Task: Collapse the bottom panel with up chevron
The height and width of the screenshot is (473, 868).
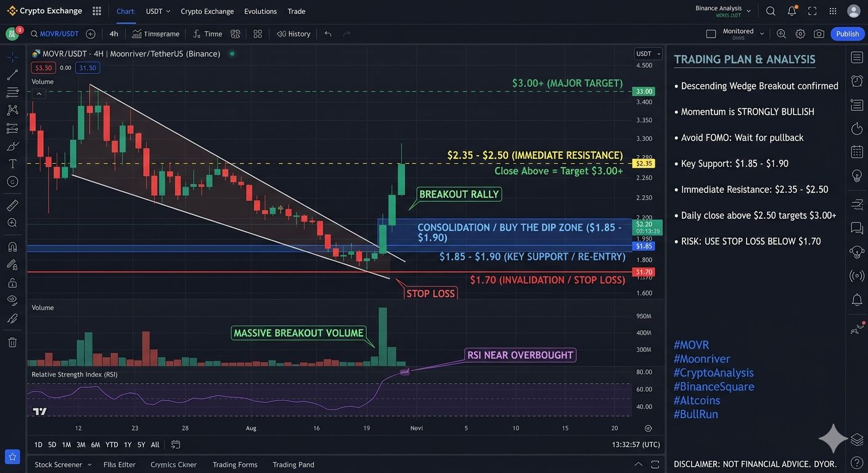Action: 638,464
